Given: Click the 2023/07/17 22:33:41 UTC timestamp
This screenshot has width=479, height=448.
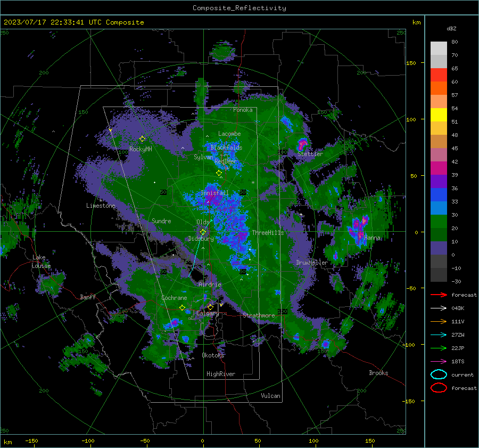Looking at the screenshot, I should 73,22.
